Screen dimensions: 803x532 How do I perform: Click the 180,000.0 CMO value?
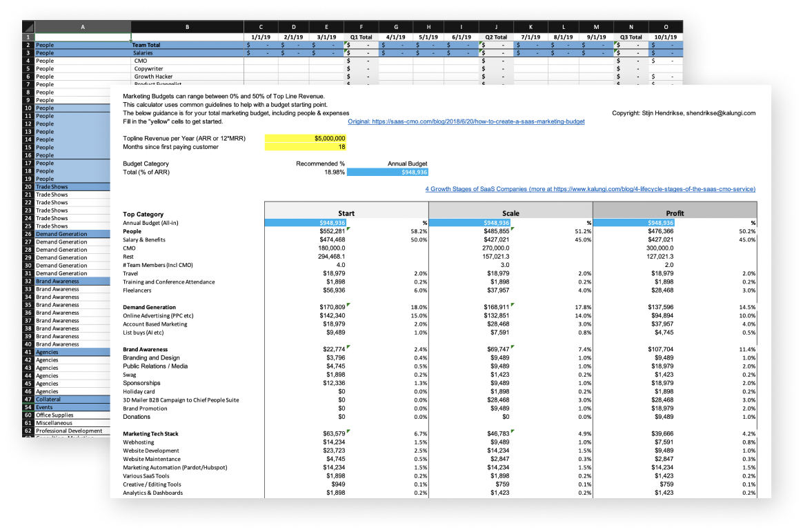[332, 248]
